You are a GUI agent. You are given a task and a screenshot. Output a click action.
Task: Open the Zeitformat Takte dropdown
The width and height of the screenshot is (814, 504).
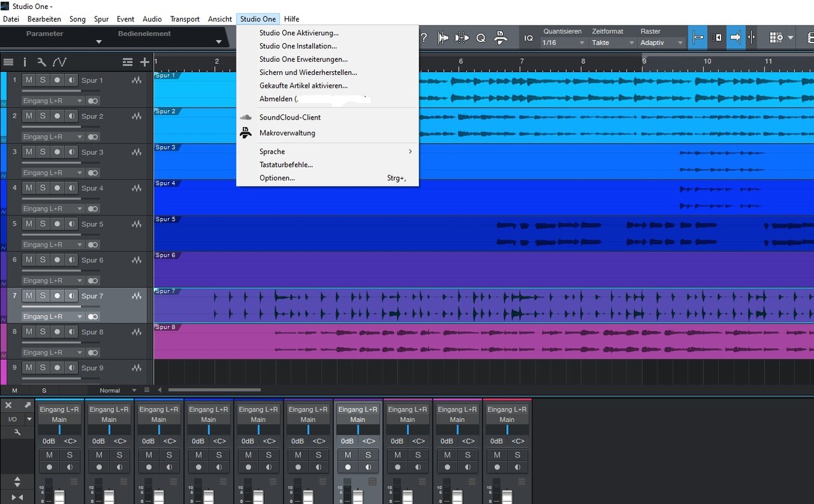[x=613, y=43]
